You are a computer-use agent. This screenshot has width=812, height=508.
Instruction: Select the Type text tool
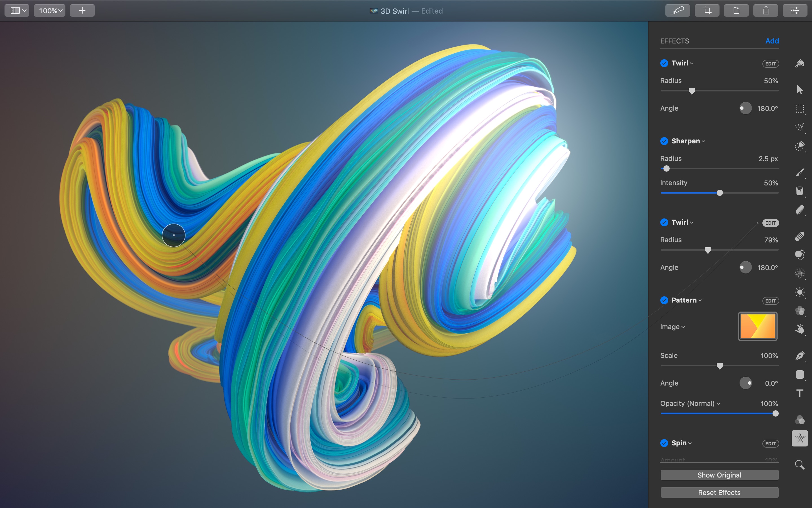pyautogui.click(x=800, y=393)
